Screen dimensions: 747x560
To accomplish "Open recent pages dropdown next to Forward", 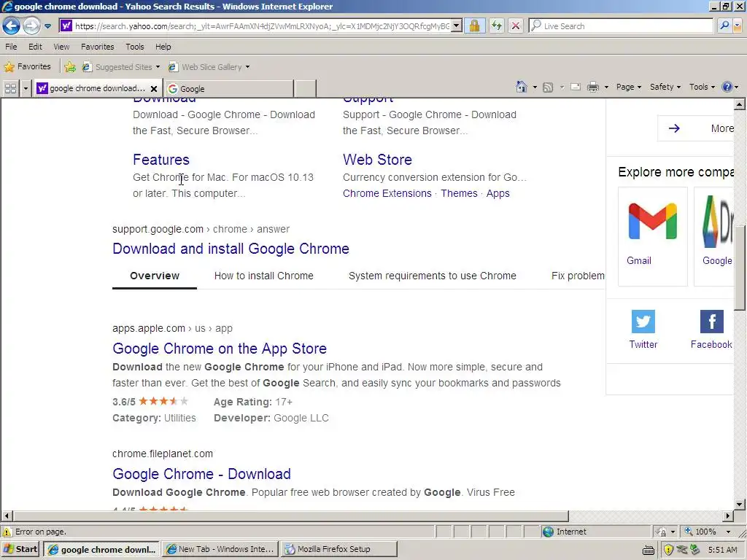I will (x=47, y=26).
